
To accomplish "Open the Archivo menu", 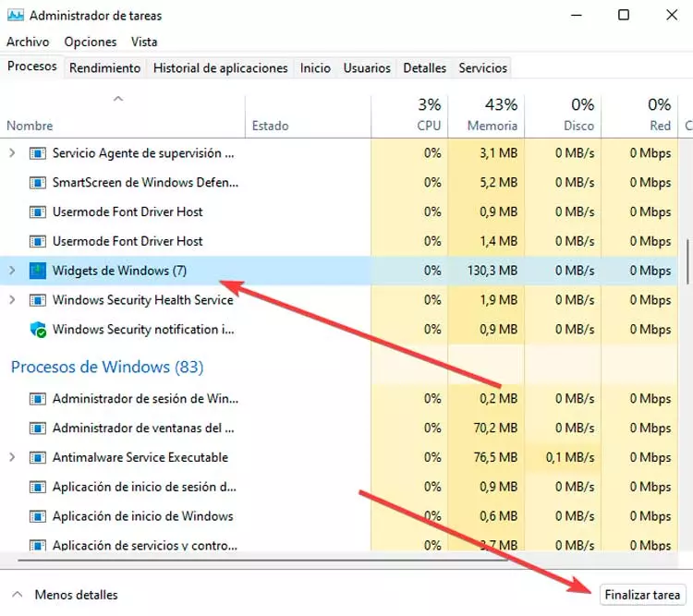I will point(28,42).
